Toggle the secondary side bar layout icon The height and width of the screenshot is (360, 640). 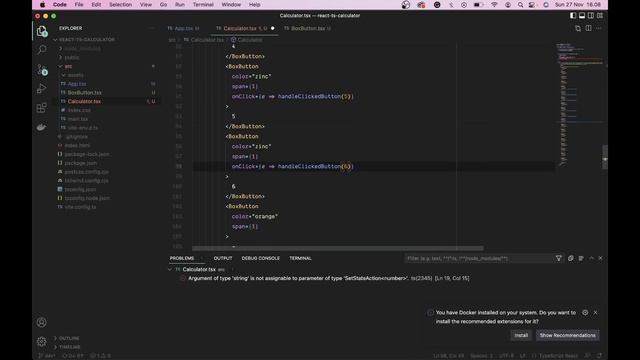point(591,16)
